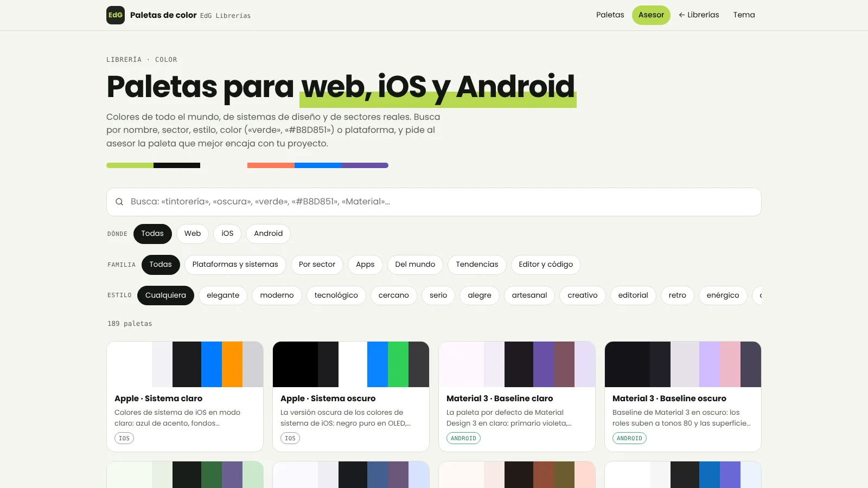Choose the creativo style chip
This screenshot has height=488, width=868.
click(583, 296)
